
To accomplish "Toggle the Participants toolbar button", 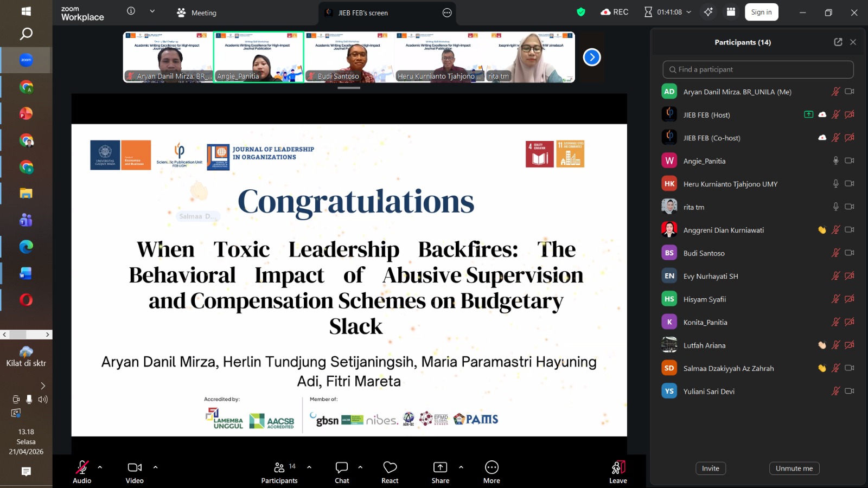I will 279,472.
